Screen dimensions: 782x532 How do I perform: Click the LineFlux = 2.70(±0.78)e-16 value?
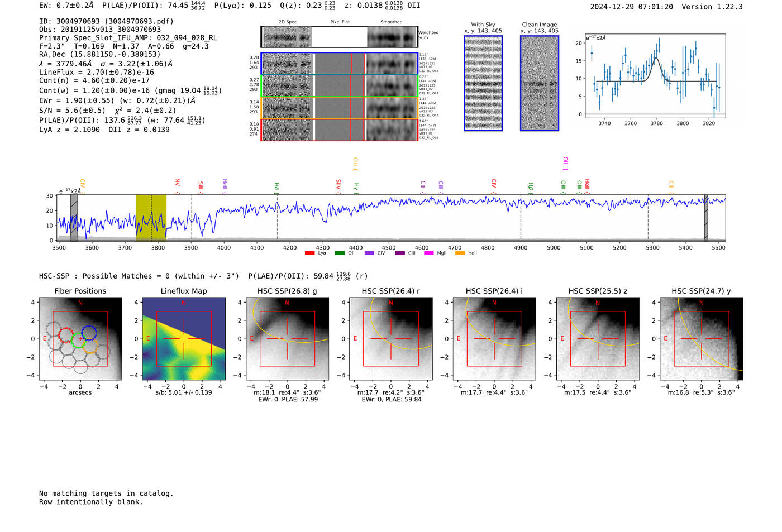(97, 72)
